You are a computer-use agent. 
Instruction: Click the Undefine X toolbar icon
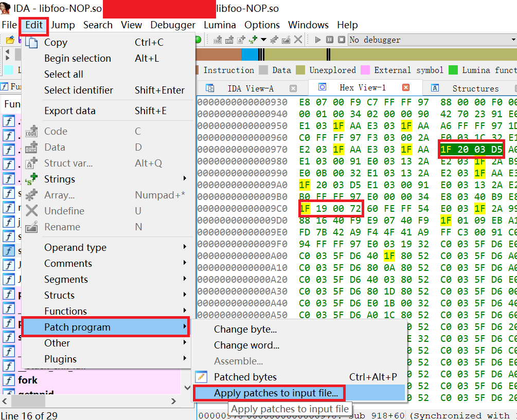point(298,40)
